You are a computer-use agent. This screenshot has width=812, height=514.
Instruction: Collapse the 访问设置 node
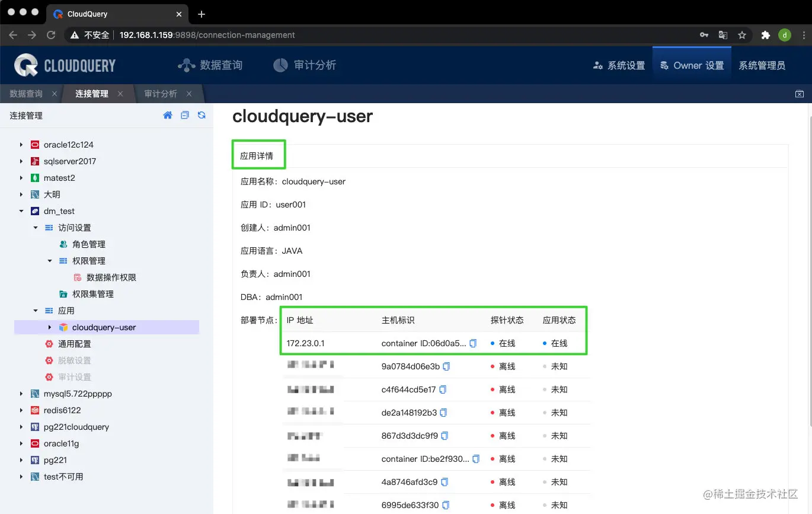[x=36, y=228]
